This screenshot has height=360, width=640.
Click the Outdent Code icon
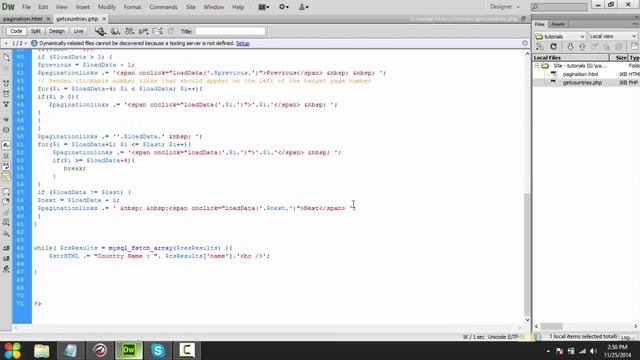(6, 258)
